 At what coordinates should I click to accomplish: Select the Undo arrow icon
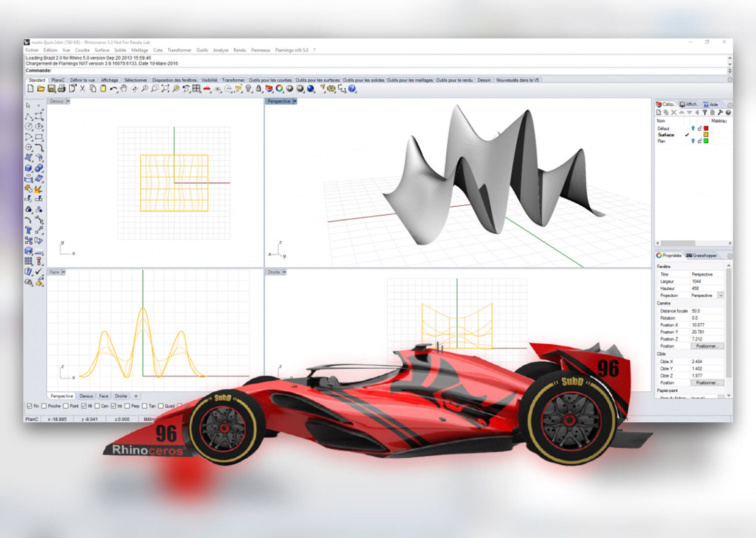pos(113,89)
